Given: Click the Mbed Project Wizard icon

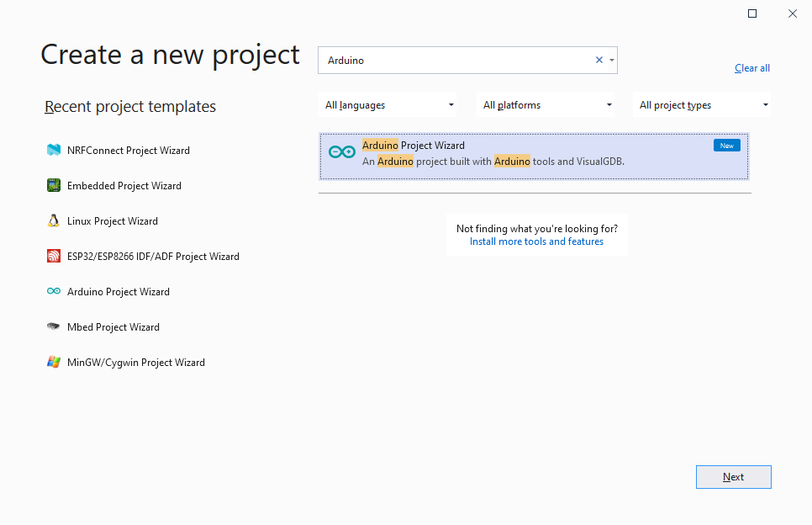Looking at the screenshot, I should point(54,327).
